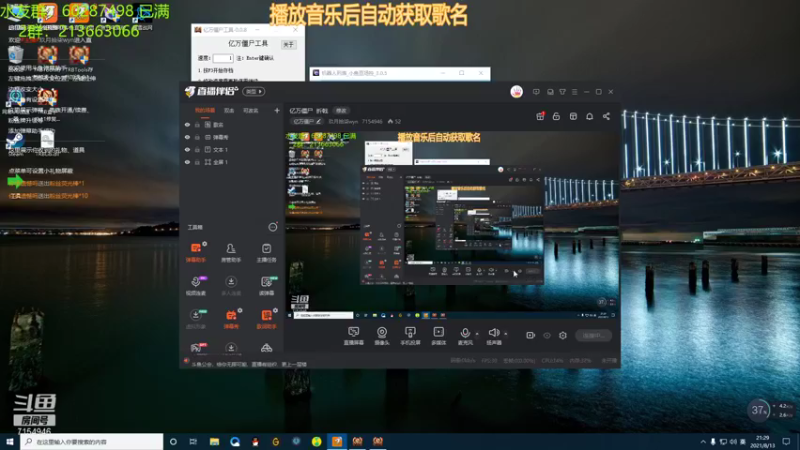
Task: Switch to the second scene tab
Action: 229,110
